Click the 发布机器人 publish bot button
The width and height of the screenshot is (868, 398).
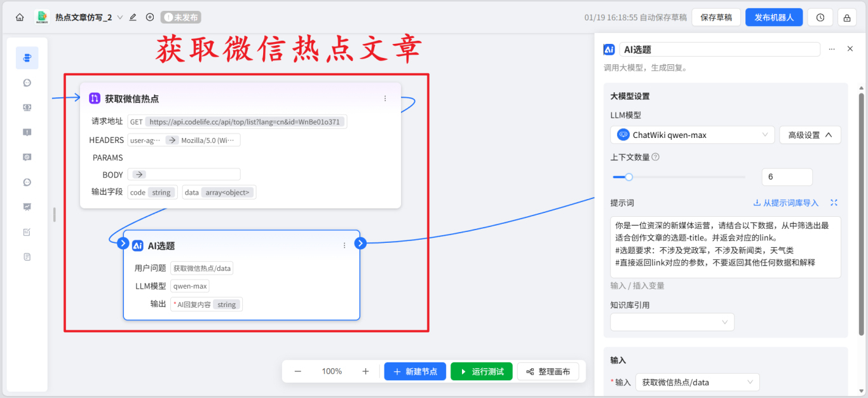pyautogui.click(x=773, y=17)
